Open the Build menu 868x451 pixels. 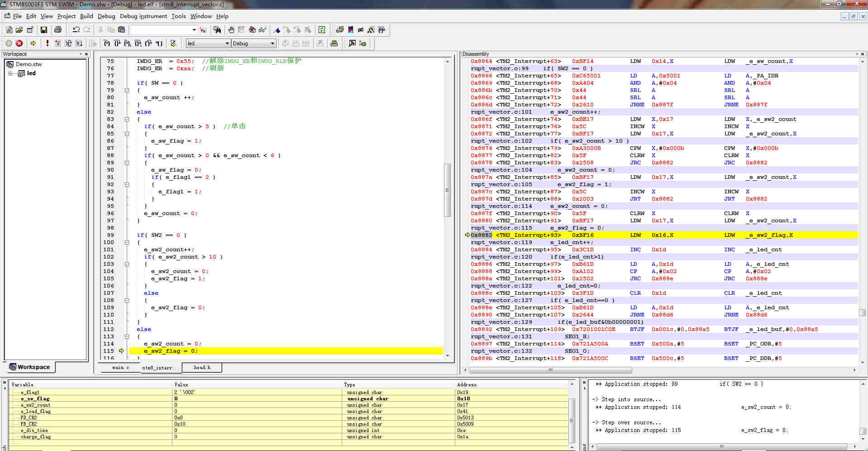pos(86,16)
